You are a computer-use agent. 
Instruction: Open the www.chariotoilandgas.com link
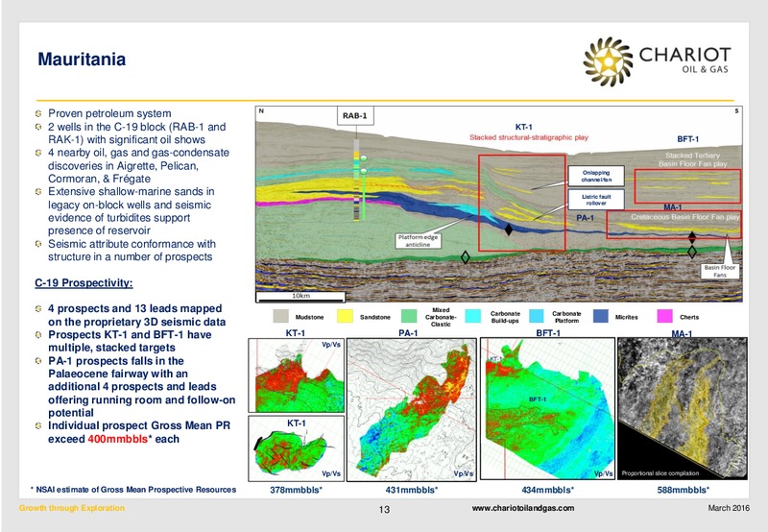[522, 508]
